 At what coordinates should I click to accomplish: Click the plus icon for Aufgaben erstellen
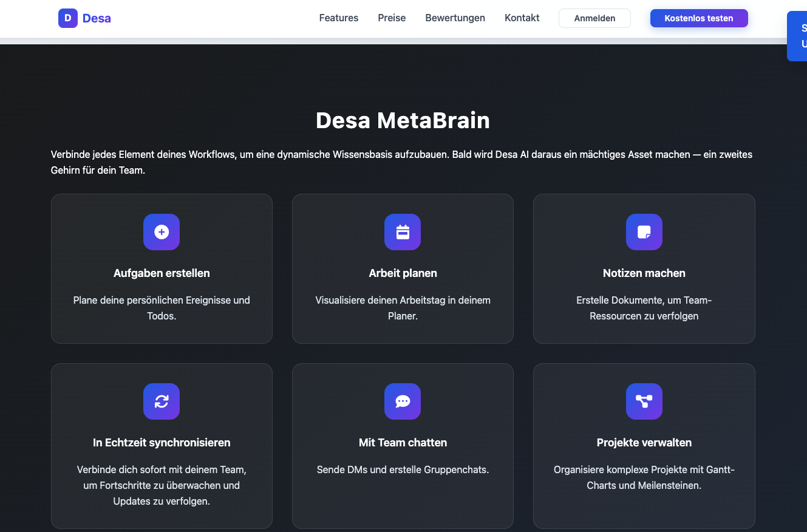(162, 232)
